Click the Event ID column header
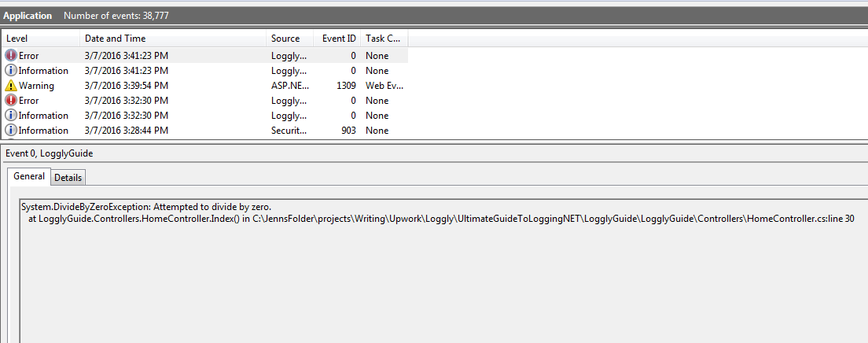868x343 pixels. click(339, 39)
